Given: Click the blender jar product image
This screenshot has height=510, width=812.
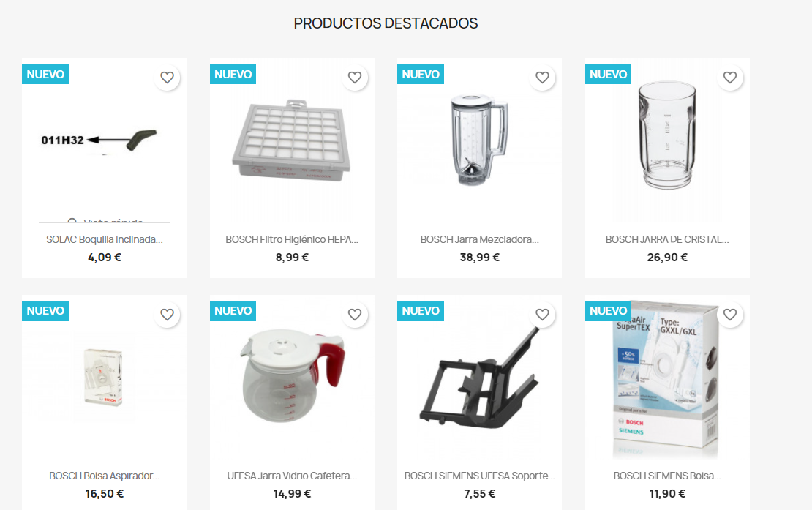Looking at the screenshot, I should click(x=480, y=140).
